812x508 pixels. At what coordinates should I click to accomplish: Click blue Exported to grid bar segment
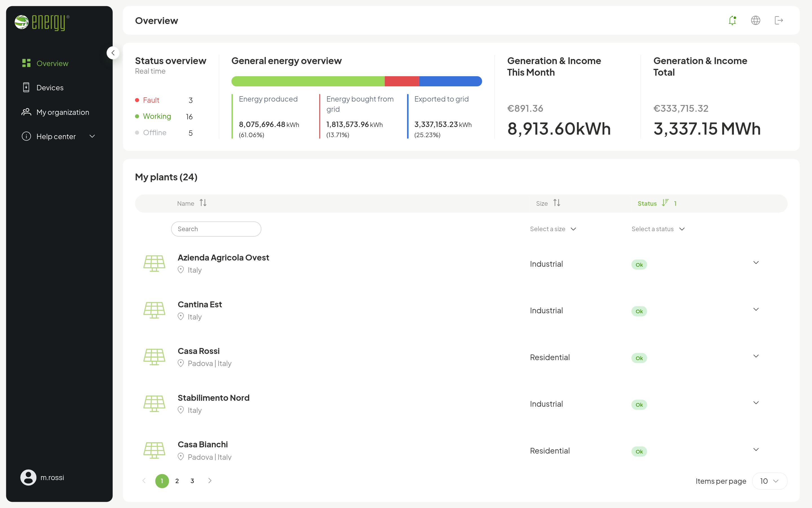451,81
